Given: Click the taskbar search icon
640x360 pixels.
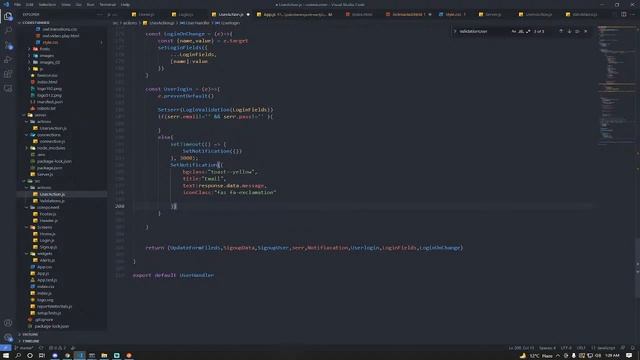Looking at the screenshot, I should (x=18, y=356).
